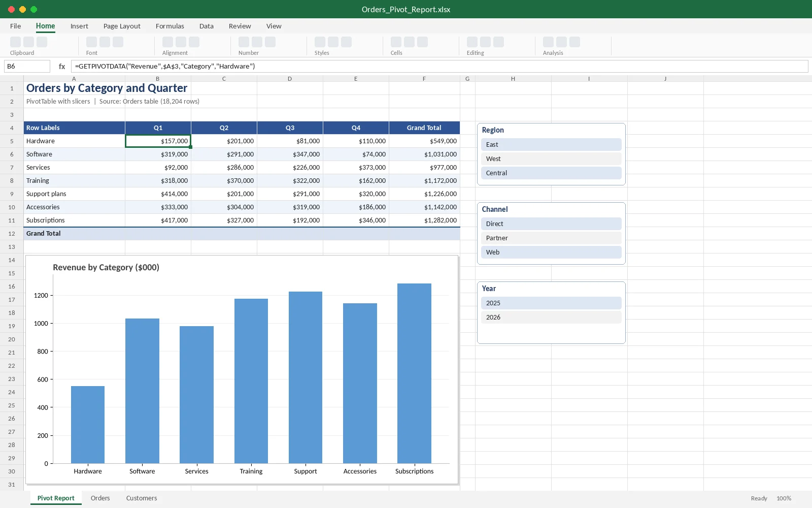Toggle the East region slicer item

point(551,145)
